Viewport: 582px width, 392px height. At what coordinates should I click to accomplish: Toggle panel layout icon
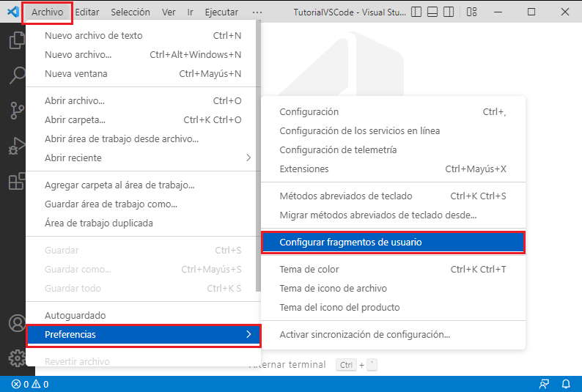pyautogui.click(x=432, y=12)
